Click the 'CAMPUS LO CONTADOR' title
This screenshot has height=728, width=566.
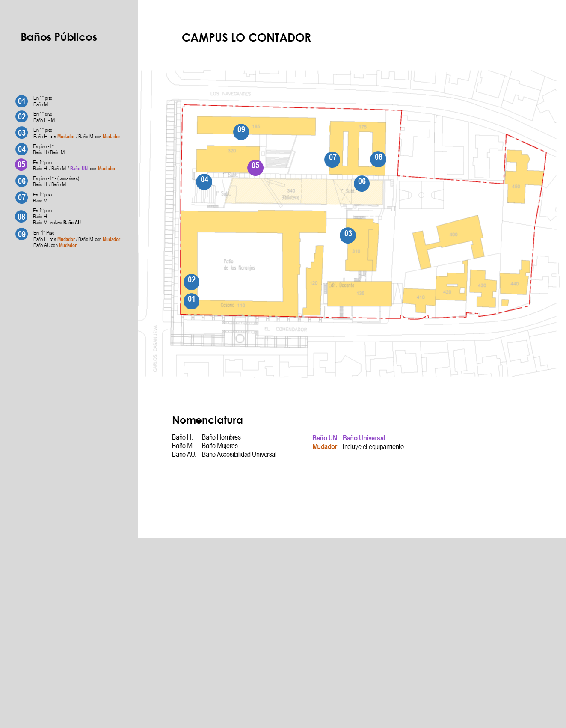point(246,38)
